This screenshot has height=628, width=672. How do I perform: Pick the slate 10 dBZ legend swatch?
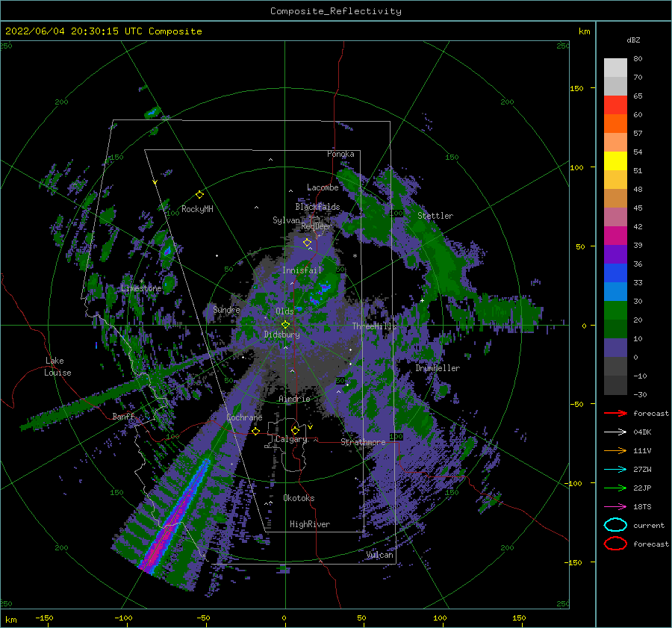(615, 348)
